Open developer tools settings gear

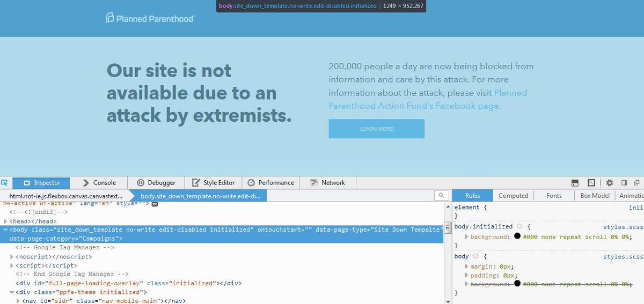[610, 183]
